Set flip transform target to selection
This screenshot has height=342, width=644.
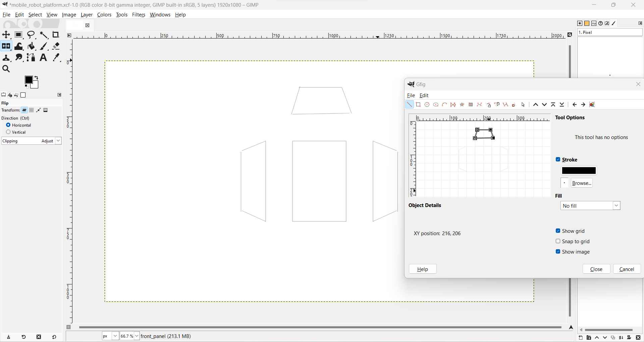click(32, 110)
